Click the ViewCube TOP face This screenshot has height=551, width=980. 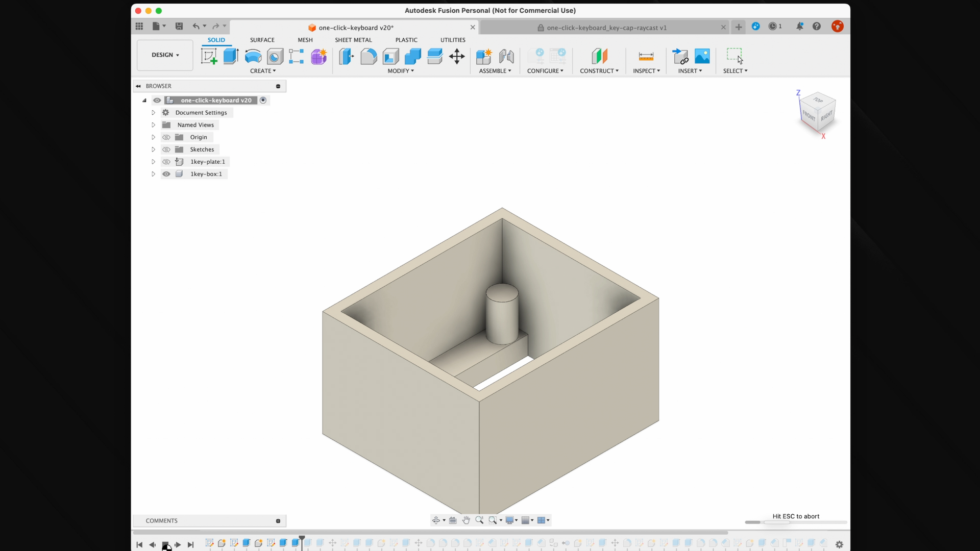click(x=818, y=100)
